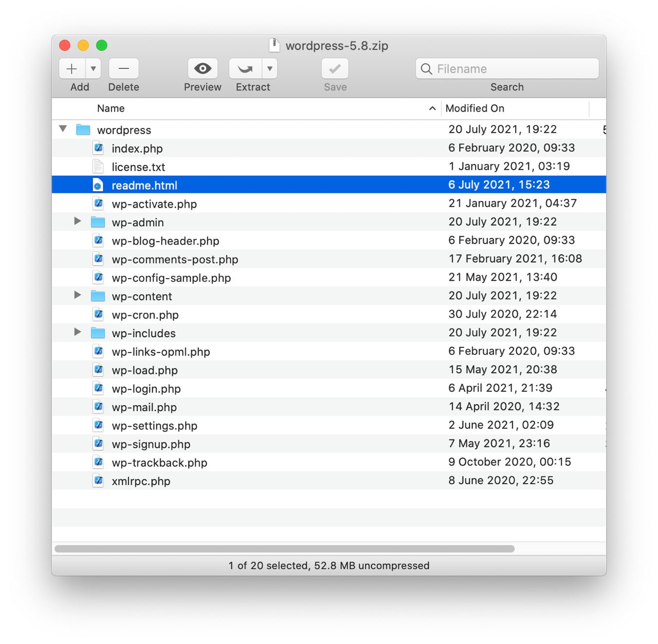Click the wp-config-sample.php file icon
The image size is (658, 644).
(x=98, y=278)
